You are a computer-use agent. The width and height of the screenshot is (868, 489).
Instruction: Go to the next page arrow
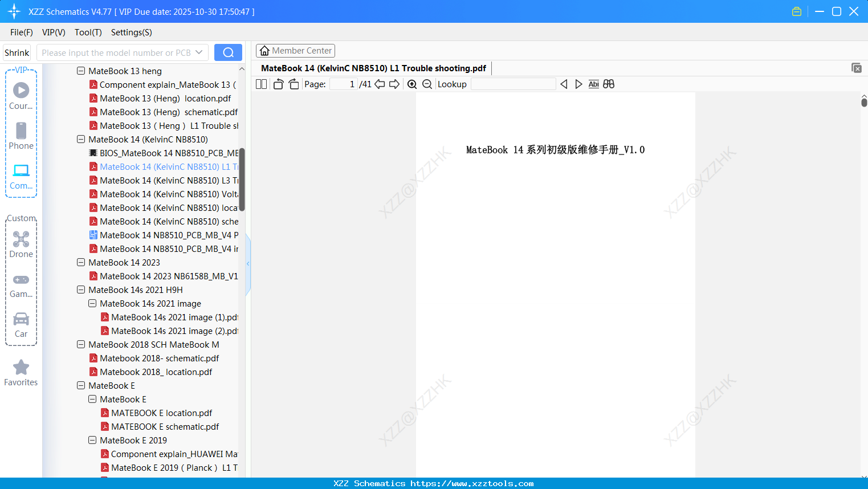pos(394,84)
